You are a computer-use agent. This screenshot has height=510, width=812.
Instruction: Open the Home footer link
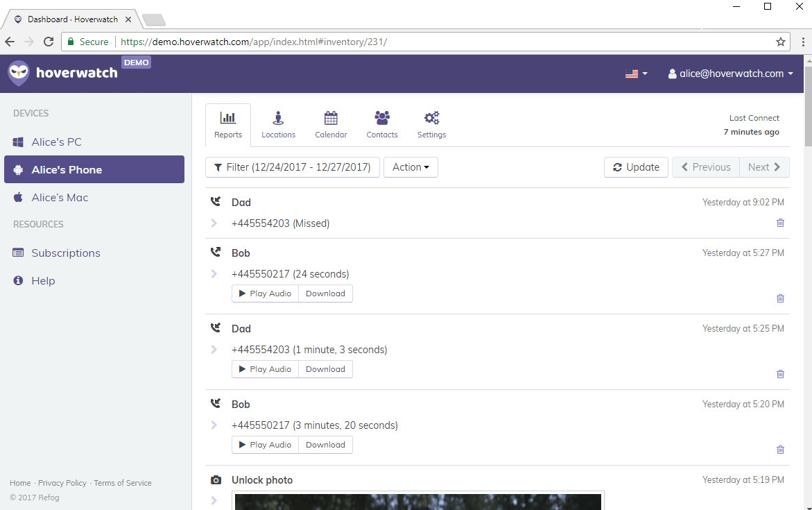20,483
